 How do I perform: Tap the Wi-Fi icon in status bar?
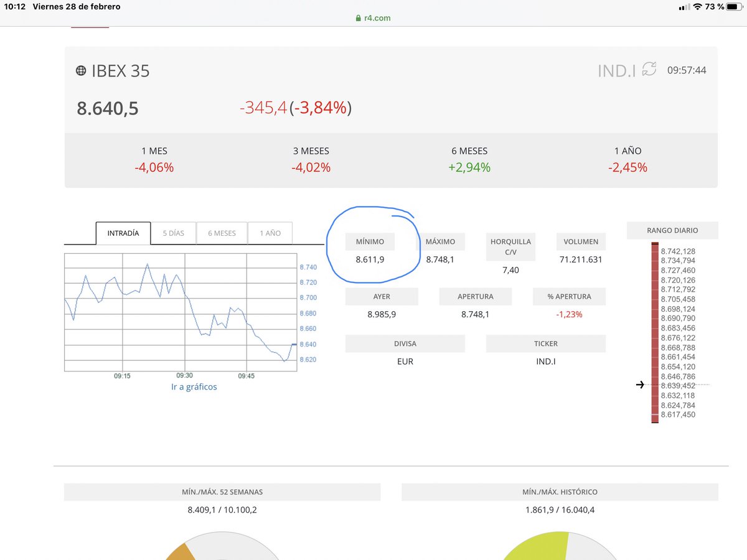698,7
